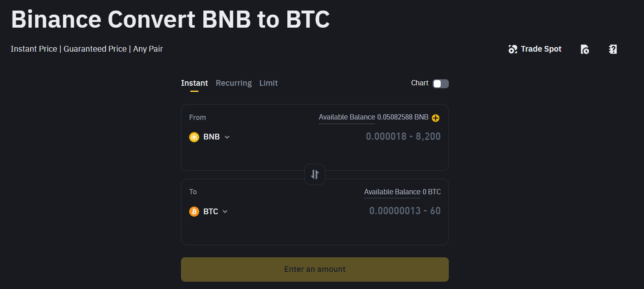
Task: Expand the BTC currency dropdown arrow
Action: (x=225, y=211)
